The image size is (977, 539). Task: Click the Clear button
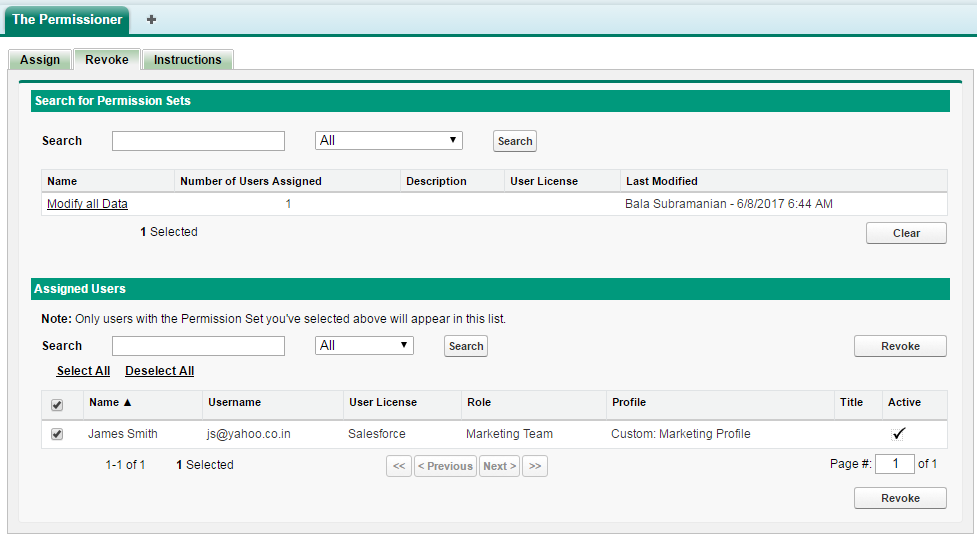[906, 233]
